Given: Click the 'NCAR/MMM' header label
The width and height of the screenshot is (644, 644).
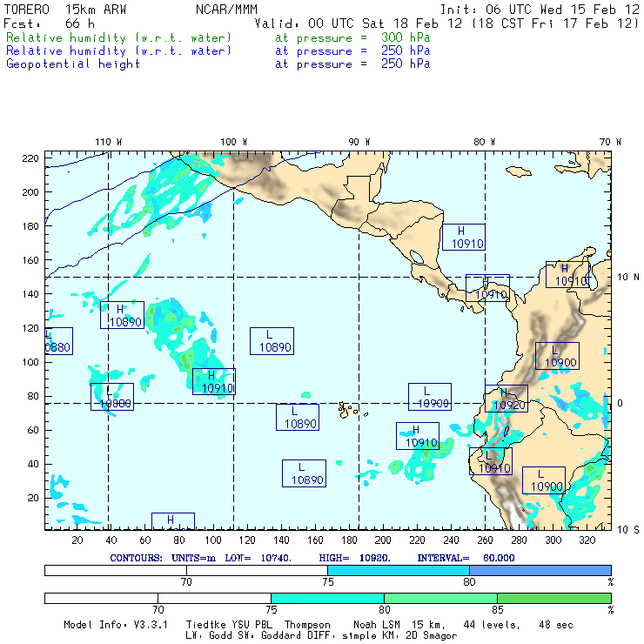Looking at the screenshot, I should [x=226, y=10].
